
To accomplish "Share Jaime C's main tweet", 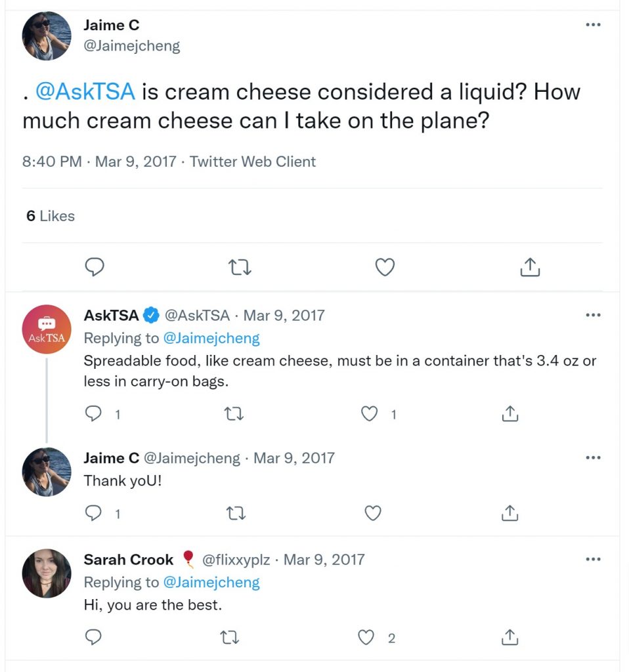I will click(x=530, y=267).
